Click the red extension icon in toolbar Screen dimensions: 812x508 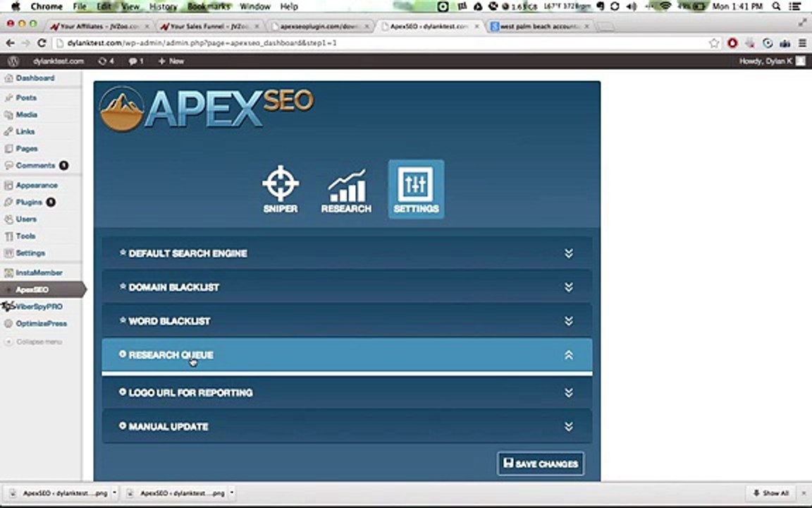(732, 44)
